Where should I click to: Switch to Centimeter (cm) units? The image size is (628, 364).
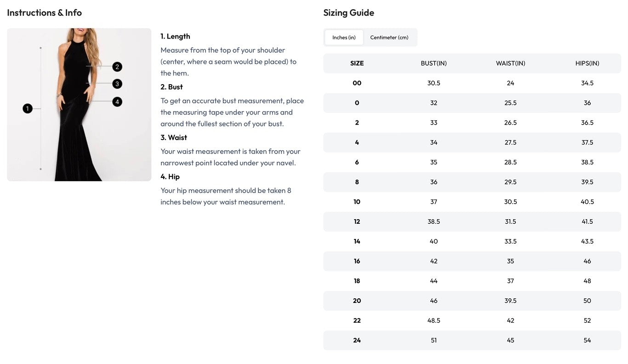coord(389,37)
